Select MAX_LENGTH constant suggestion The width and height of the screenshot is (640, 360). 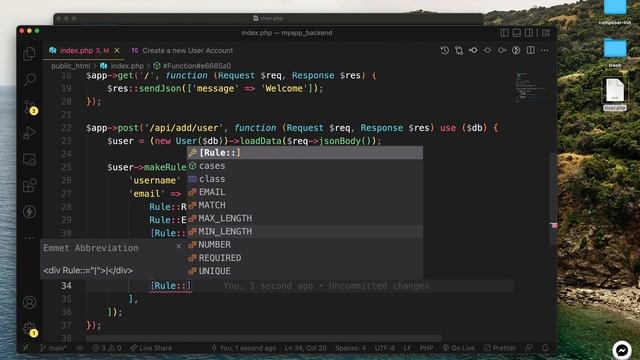click(x=305, y=218)
